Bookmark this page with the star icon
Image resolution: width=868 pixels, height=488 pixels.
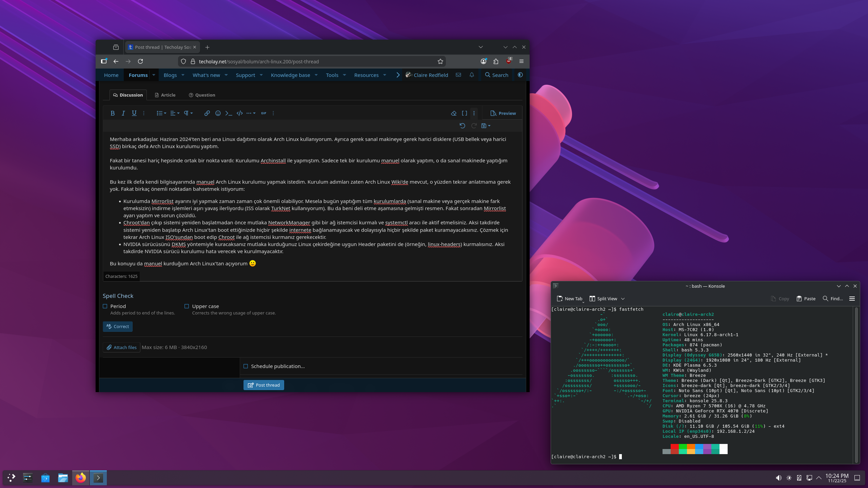pos(440,61)
